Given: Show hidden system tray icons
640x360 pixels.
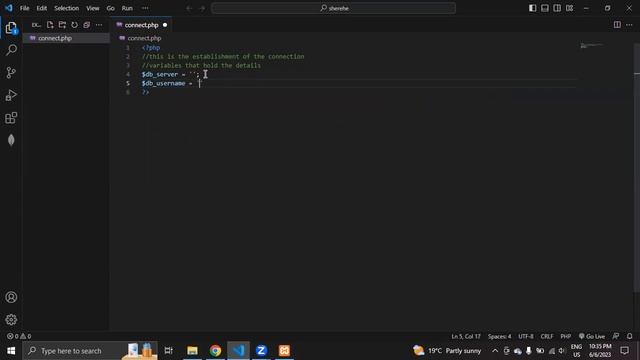Looking at the screenshot, I should pyautogui.click(x=495, y=351).
